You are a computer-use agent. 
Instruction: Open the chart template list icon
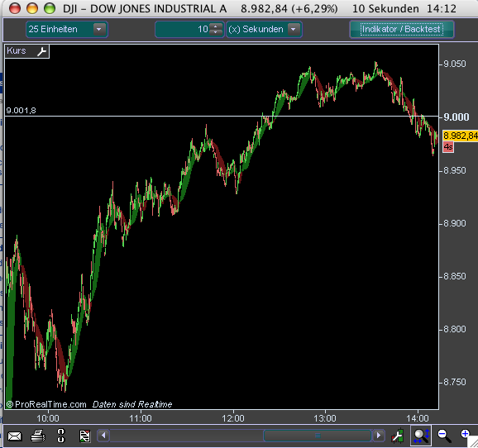[84, 436]
